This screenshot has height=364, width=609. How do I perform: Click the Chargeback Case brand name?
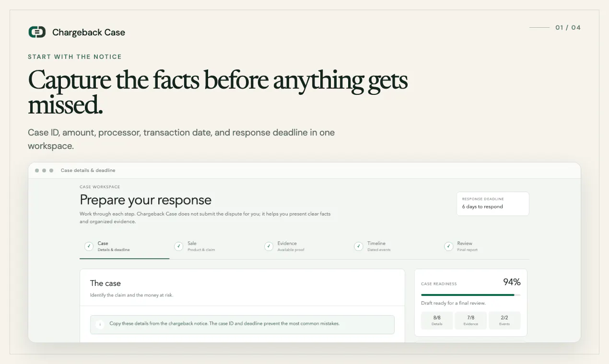point(89,33)
